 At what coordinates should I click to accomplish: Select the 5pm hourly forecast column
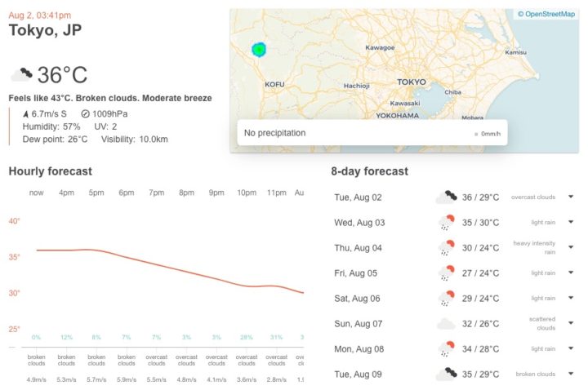tap(96, 193)
